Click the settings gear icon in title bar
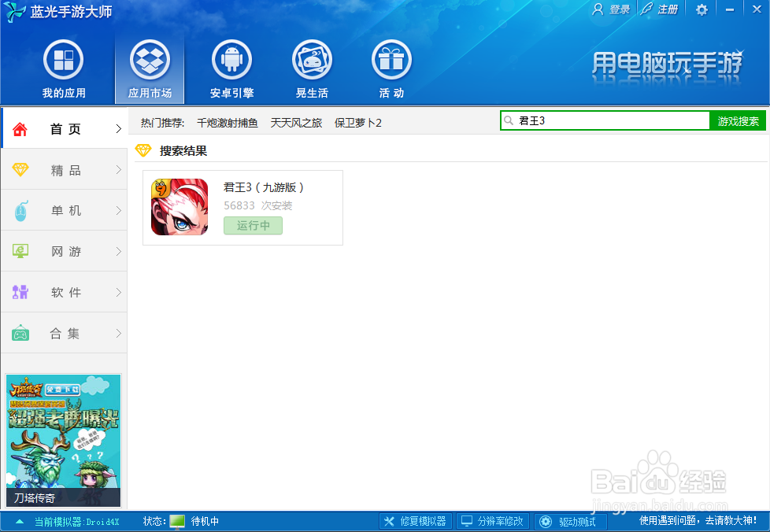 (x=702, y=9)
